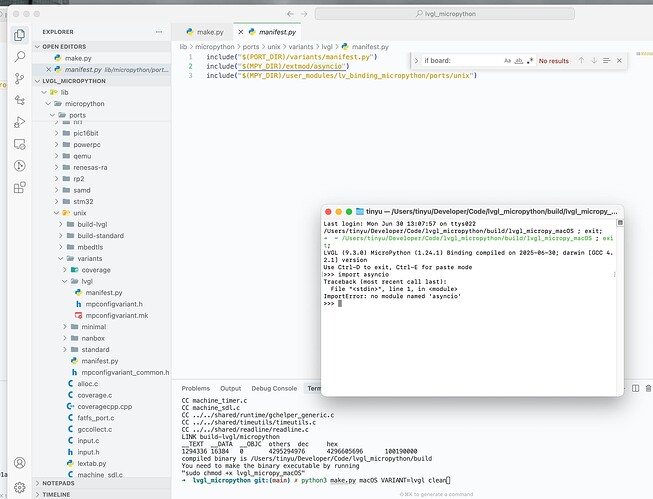Open the Extensions view
The width and height of the screenshot is (653, 499).
pyautogui.click(x=20, y=187)
